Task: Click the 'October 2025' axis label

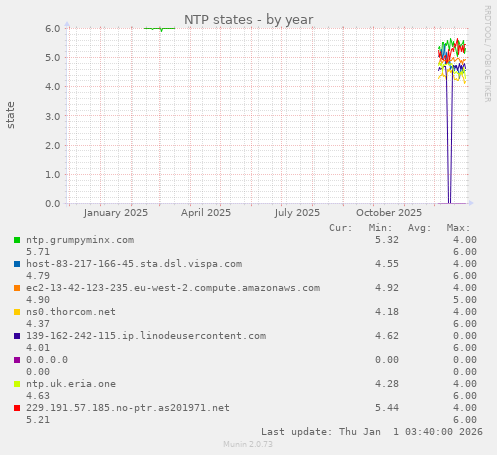Action: tap(389, 213)
